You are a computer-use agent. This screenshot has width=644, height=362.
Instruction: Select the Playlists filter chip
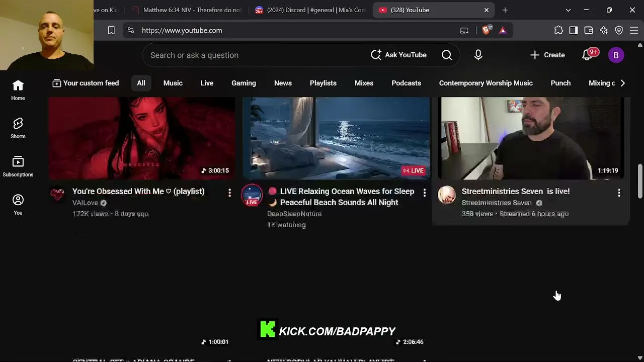click(x=323, y=83)
